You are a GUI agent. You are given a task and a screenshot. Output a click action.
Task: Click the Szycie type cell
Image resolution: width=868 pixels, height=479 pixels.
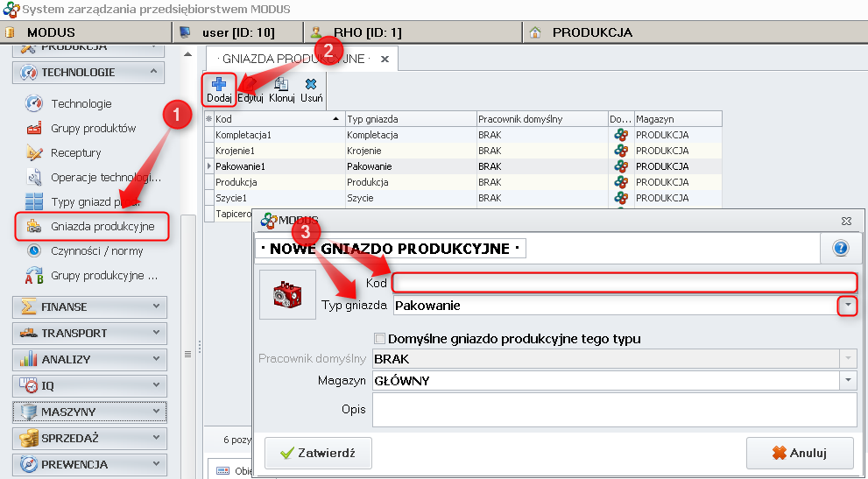click(411, 198)
